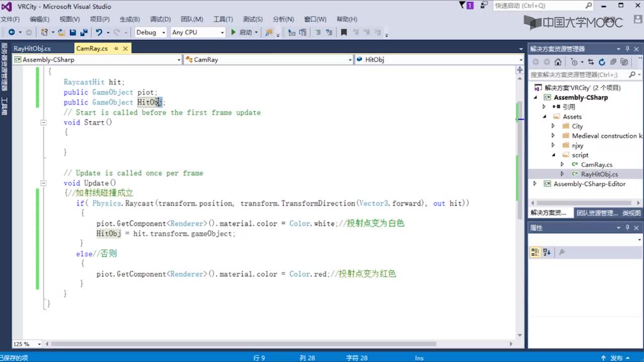
Task: Start debugging with the green play icon
Action: (x=233, y=32)
